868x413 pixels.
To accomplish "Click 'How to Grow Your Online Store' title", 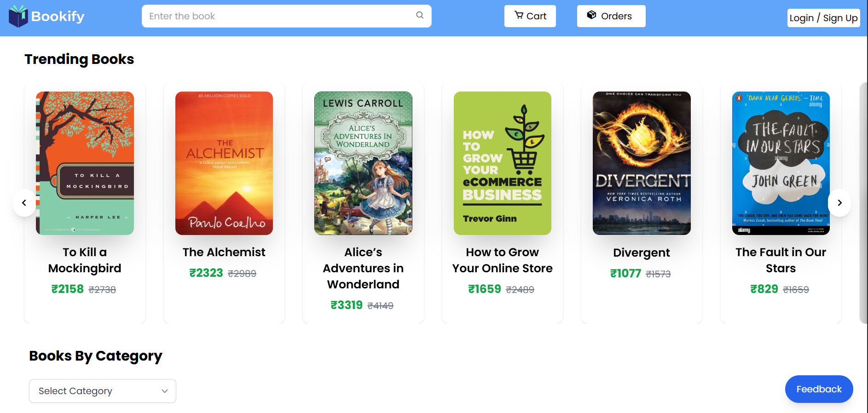I will tap(503, 260).
